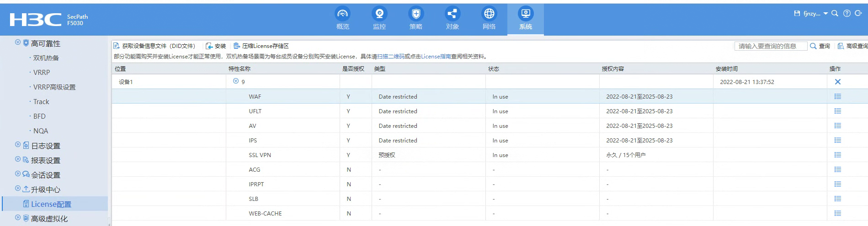Open details icon for WEB-CACHE row
868x226 pixels.
(837, 213)
